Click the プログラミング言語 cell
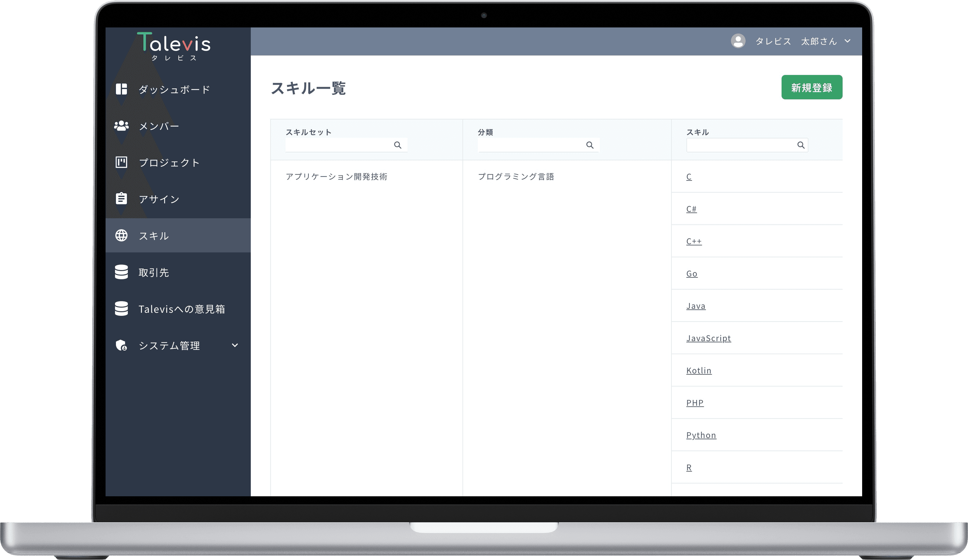This screenshot has width=968, height=560. click(x=516, y=177)
